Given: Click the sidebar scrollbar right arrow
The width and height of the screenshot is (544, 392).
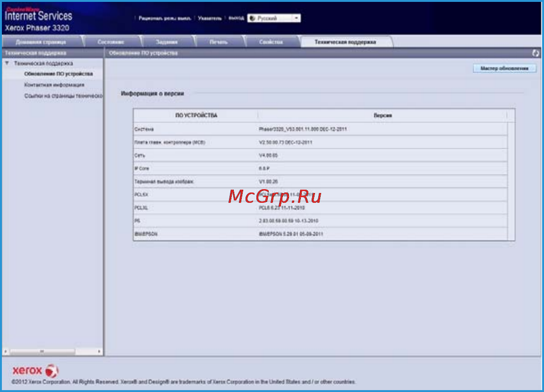Looking at the screenshot, I should (x=99, y=351).
